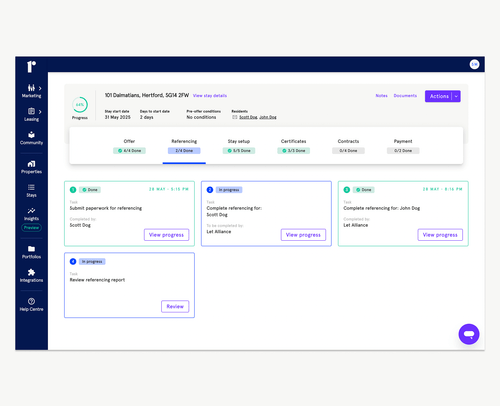
Task: View progress for John Dog referencing
Action: pyautogui.click(x=440, y=235)
